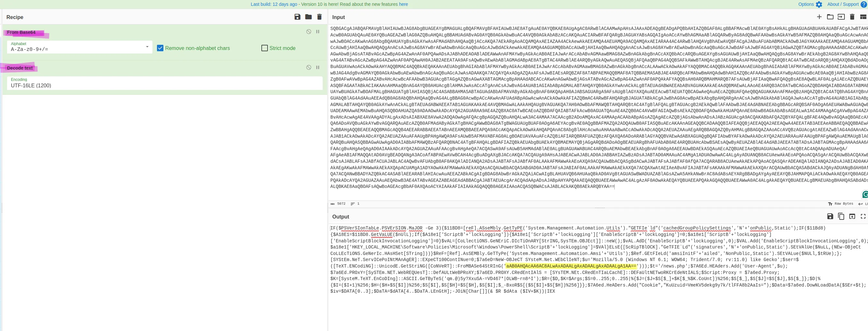This screenshot has height=331, width=868.
Task: Select the Input tab header
Action: click(338, 17)
